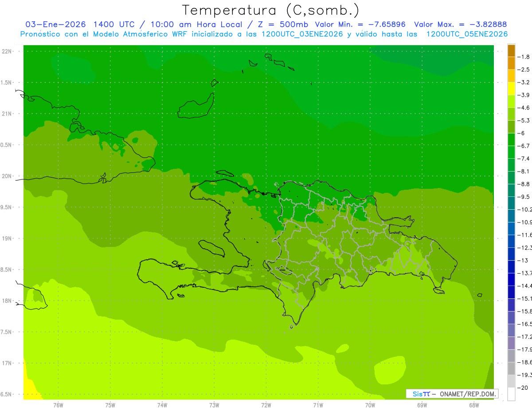This screenshot has width=532, height=411.
Task: Select the blue swatch between -10.9 and -11.6
Action: [x=511, y=228]
